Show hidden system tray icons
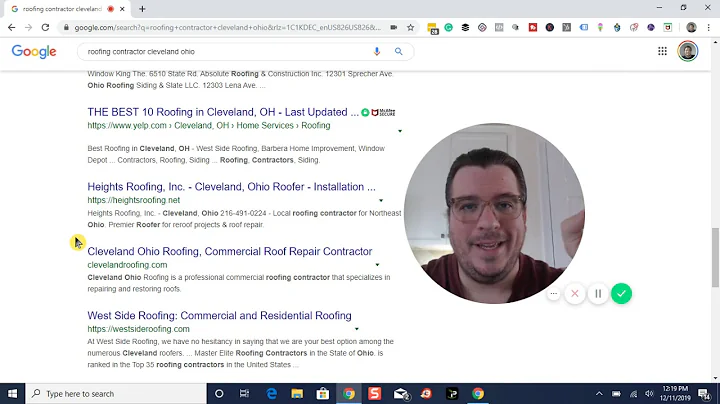Screen dimensions: 720x404 click(x=599, y=394)
